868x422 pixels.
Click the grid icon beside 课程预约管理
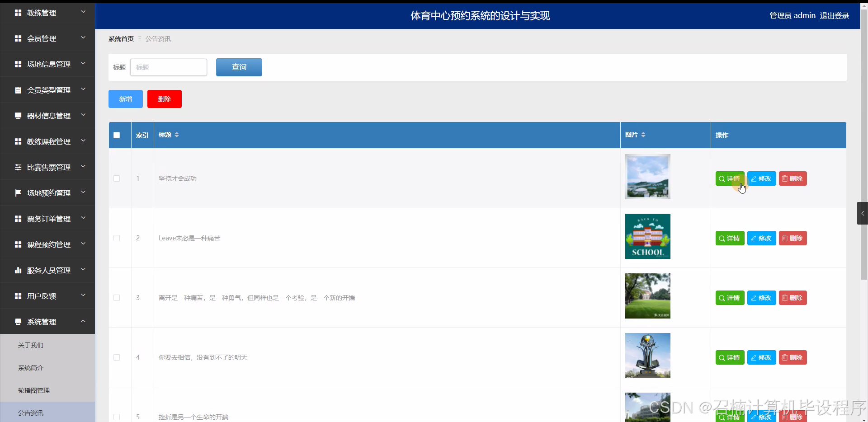click(18, 244)
